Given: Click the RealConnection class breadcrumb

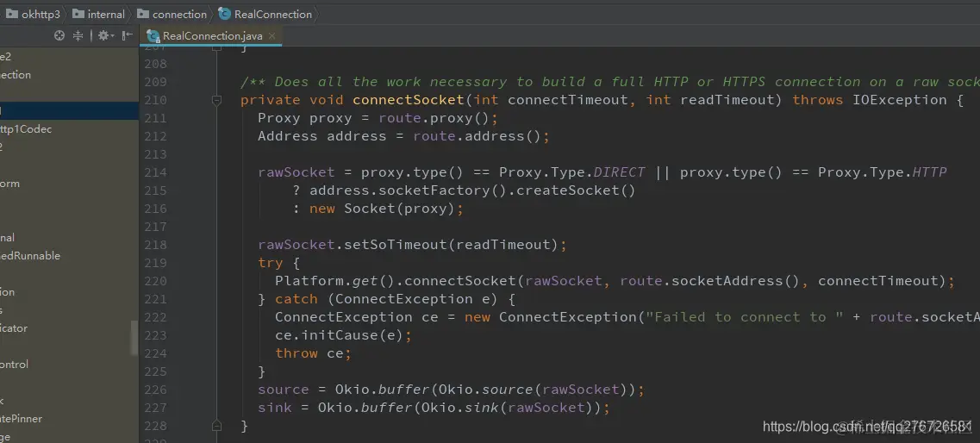Looking at the screenshot, I should click(265, 14).
